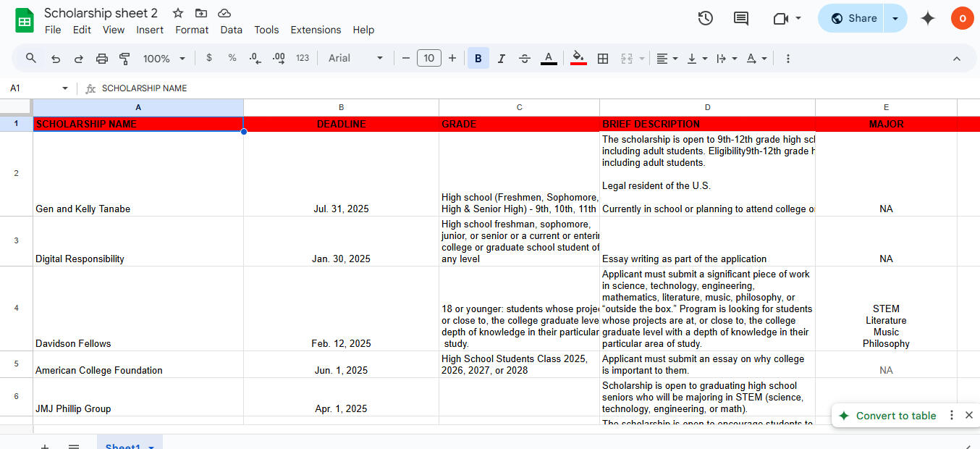The image size is (980, 449).
Task: Select the paint format tool
Action: pyautogui.click(x=124, y=59)
